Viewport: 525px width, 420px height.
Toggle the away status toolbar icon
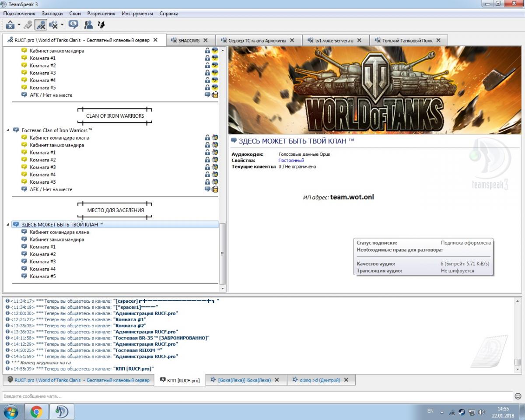point(28,25)
